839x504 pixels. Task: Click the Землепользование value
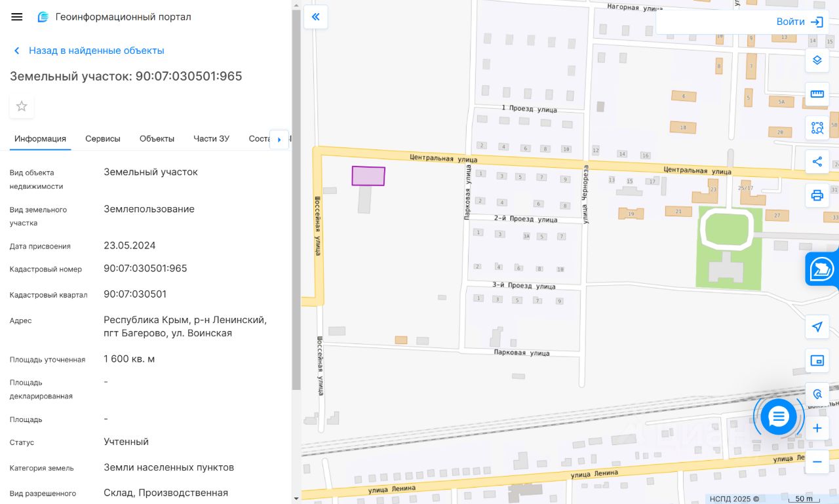149,209
